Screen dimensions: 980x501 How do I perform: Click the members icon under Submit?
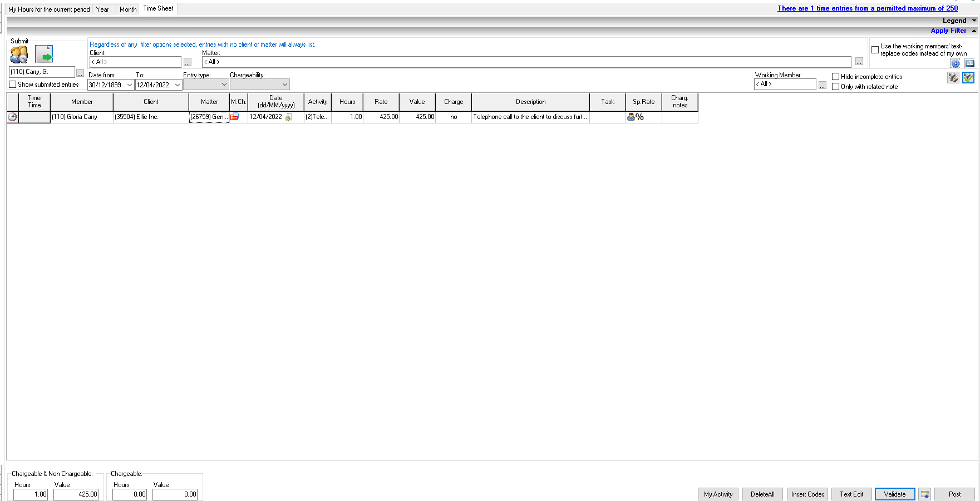click(19, 54)
